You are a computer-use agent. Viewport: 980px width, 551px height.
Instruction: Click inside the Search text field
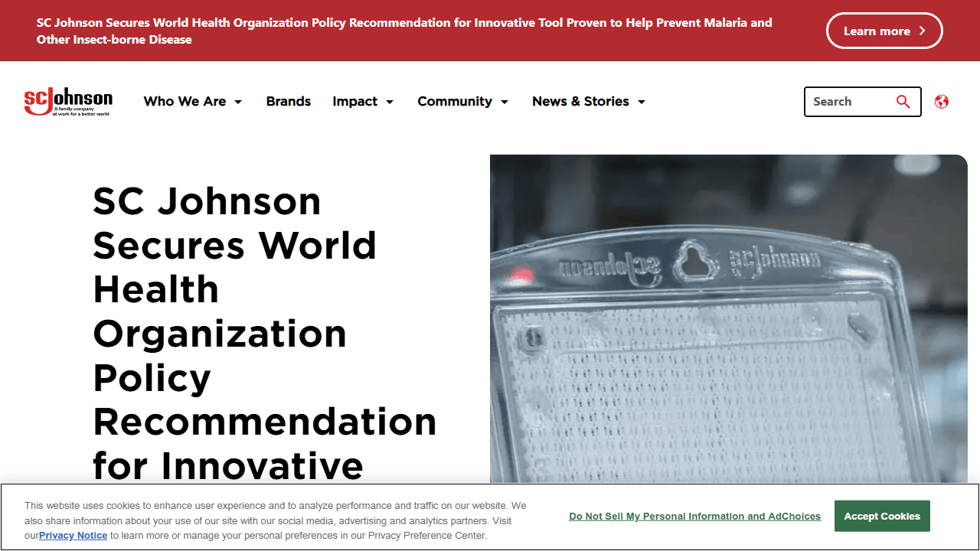[x=850, y=102]
